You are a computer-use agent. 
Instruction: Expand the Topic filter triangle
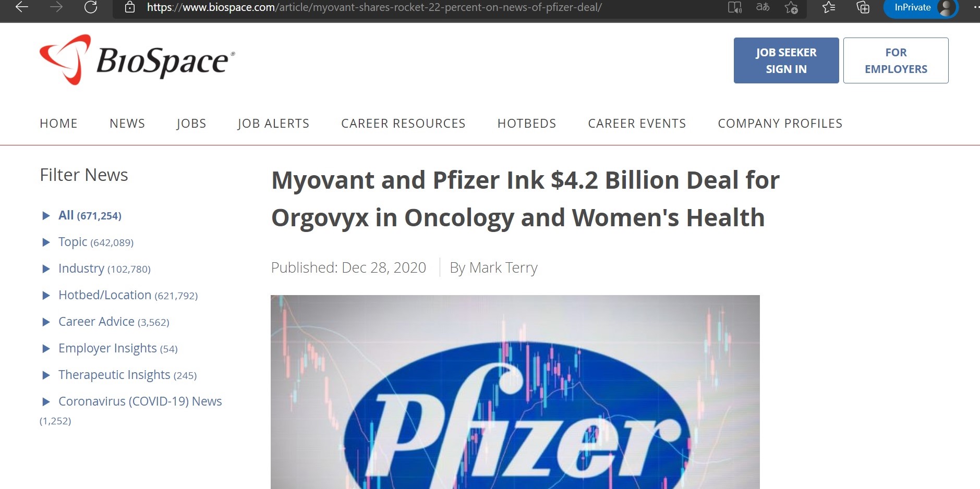(46, 242)
